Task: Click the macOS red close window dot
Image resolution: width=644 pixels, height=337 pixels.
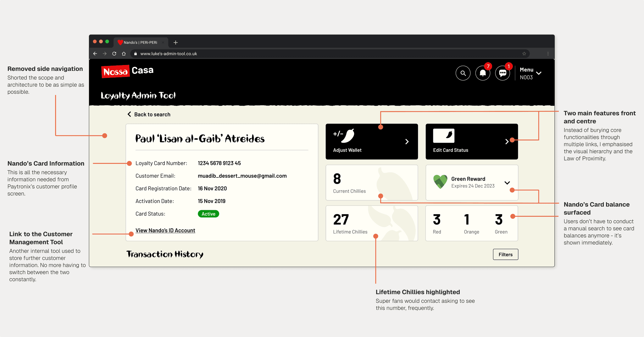Action: 95,41
